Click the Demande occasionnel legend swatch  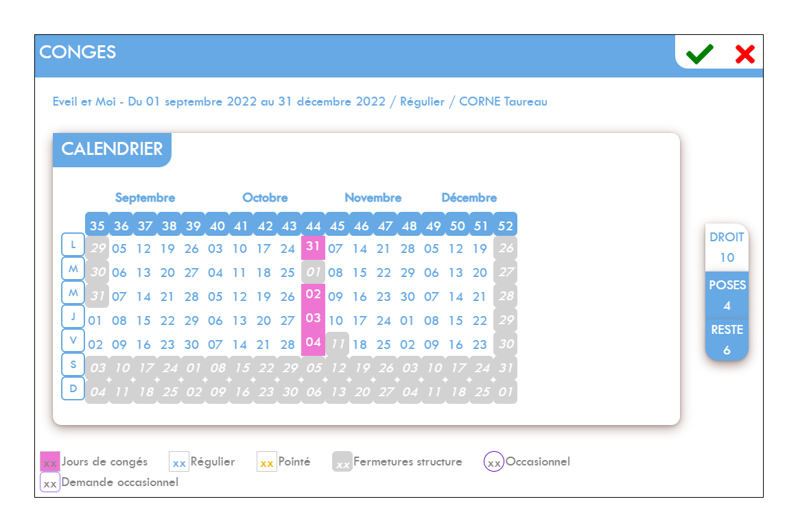(50, 482)
